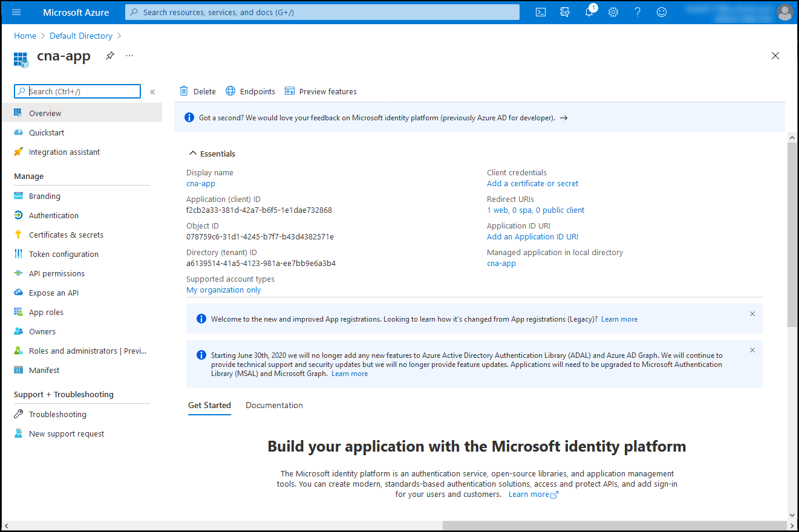Open the help question mark
This screenshot has height=532, width=799.
click(638, 12)
